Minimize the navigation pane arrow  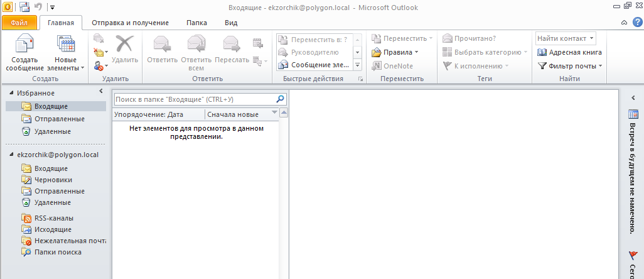pos(101,91)
